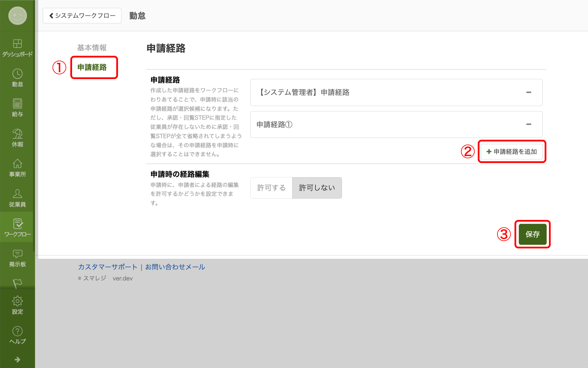Expand the sidebar with the bottom arrow
The height and width of the screenshot is (368, 588).
pos(17,359)
